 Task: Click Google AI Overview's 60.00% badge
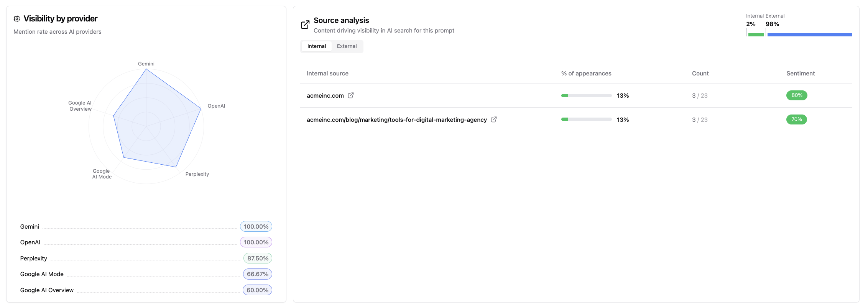pos(257,290)
